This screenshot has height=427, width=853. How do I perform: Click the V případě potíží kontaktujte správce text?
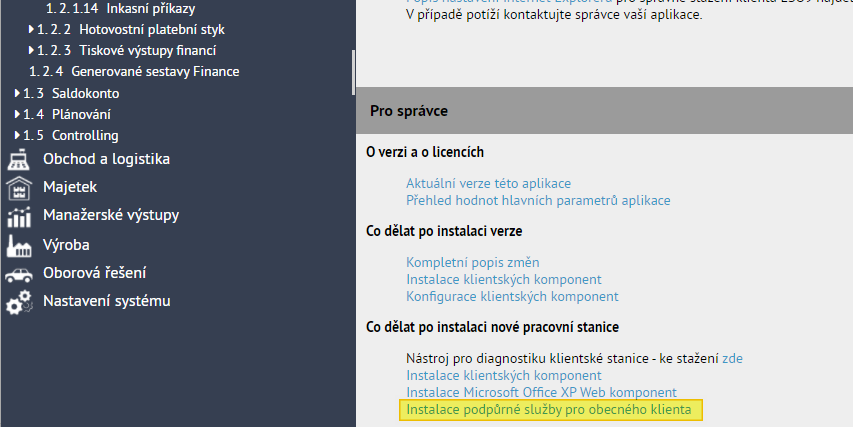pos(554,15)
